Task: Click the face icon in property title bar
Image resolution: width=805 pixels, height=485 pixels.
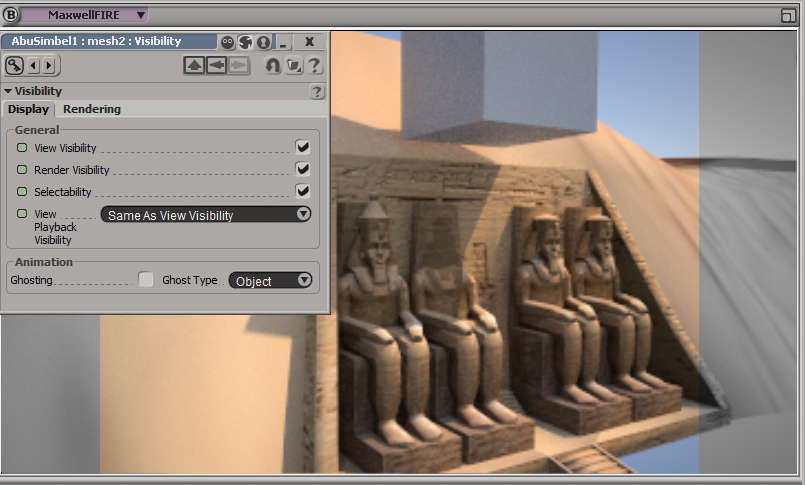Action: 227,42
